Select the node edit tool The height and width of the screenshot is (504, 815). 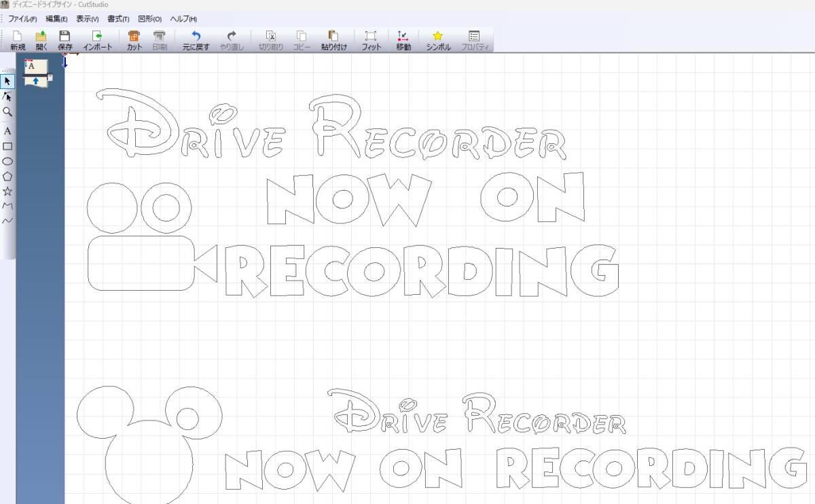click(7, 96)
